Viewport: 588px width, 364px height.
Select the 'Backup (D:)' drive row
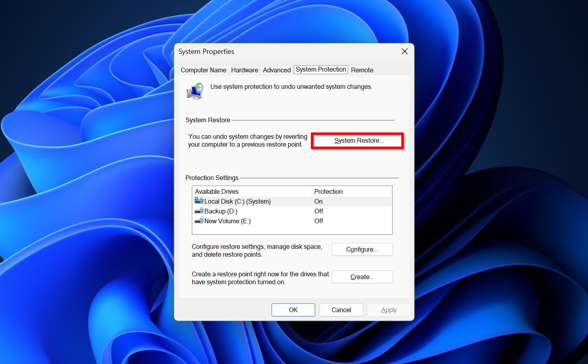[292, 211]
